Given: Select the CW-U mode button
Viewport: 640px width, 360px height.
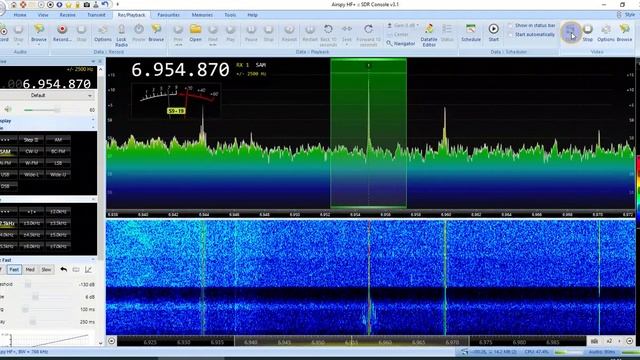Looking at the screenshot, I should [31, 151].
